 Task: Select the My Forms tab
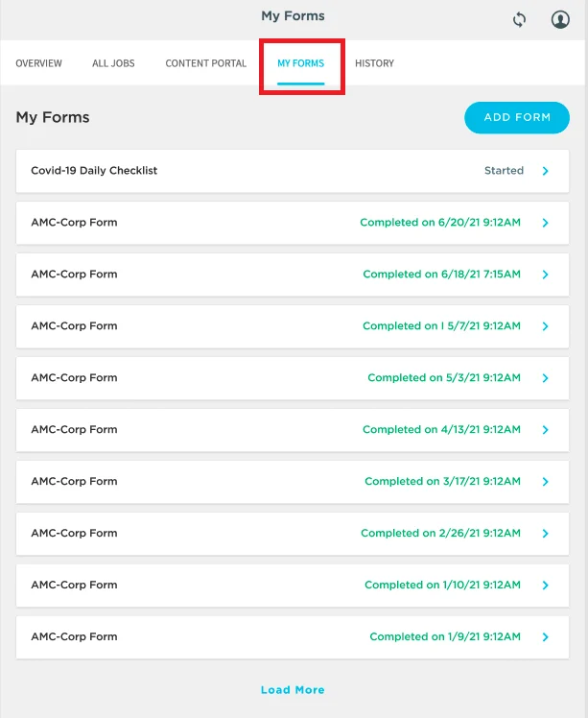tap(300, 63)
